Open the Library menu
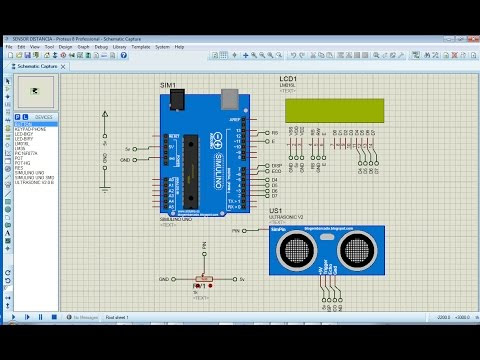Image resolution: width=480 pixels, height=360 pixels. [x=119, y=47]
